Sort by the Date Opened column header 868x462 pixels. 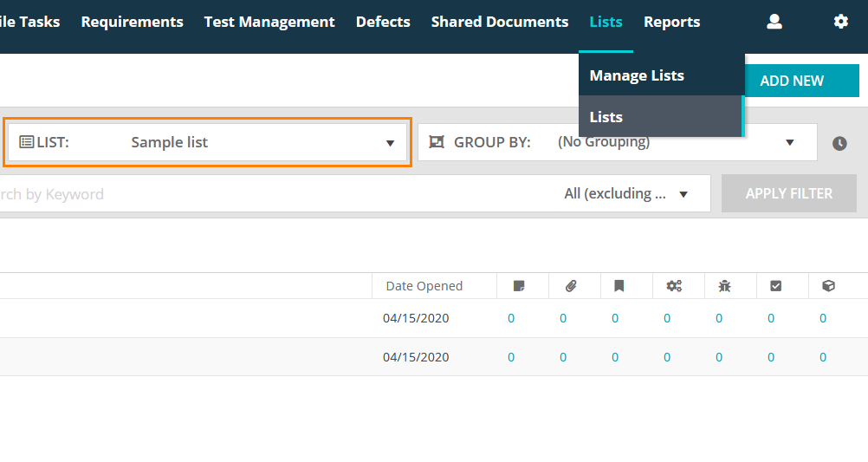424,286
